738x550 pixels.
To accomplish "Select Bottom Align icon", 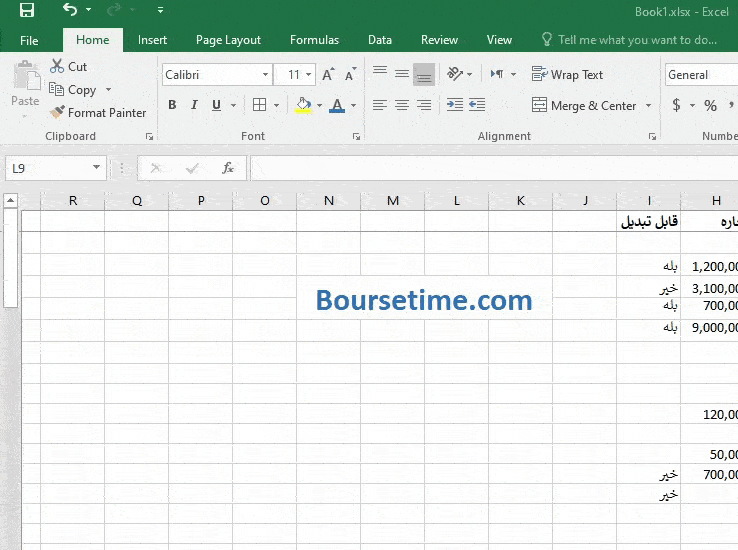I will pyautogui.click(x=424, y=75).
